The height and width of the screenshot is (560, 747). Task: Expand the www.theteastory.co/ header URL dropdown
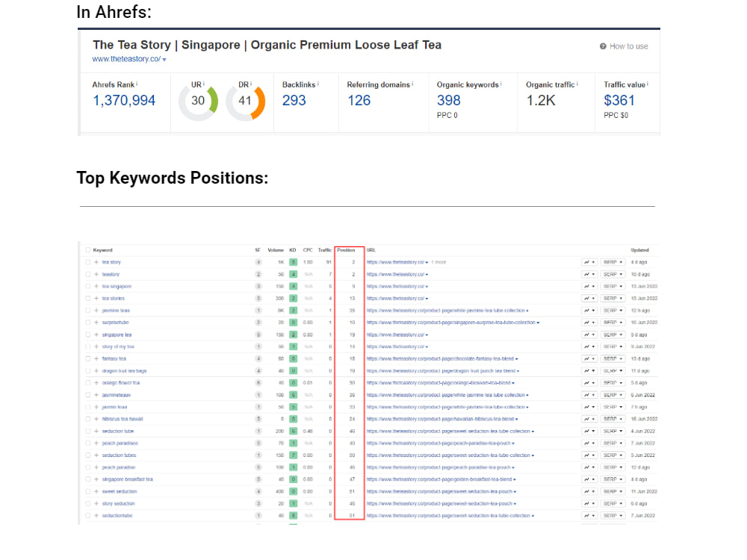(164, 60)
